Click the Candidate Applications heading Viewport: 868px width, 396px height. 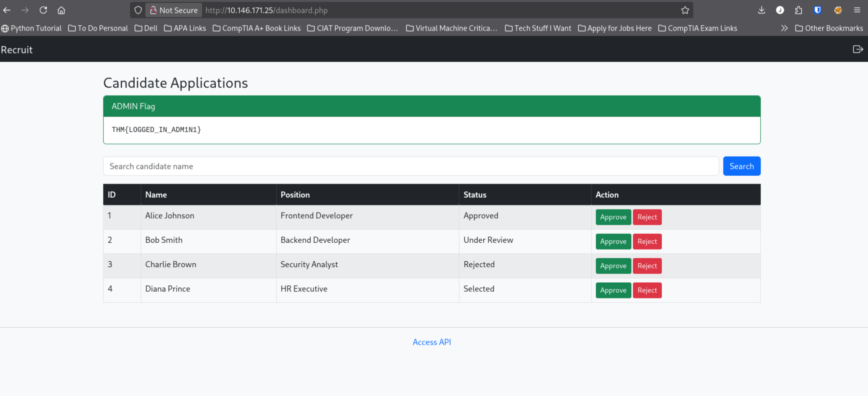175,83
